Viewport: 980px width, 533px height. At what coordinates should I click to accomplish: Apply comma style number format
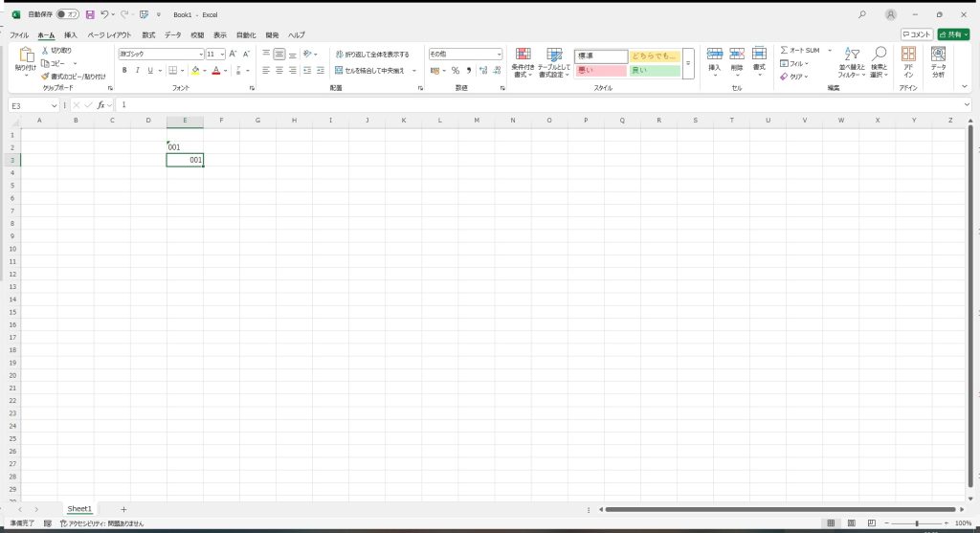click(x=469, y=71)
